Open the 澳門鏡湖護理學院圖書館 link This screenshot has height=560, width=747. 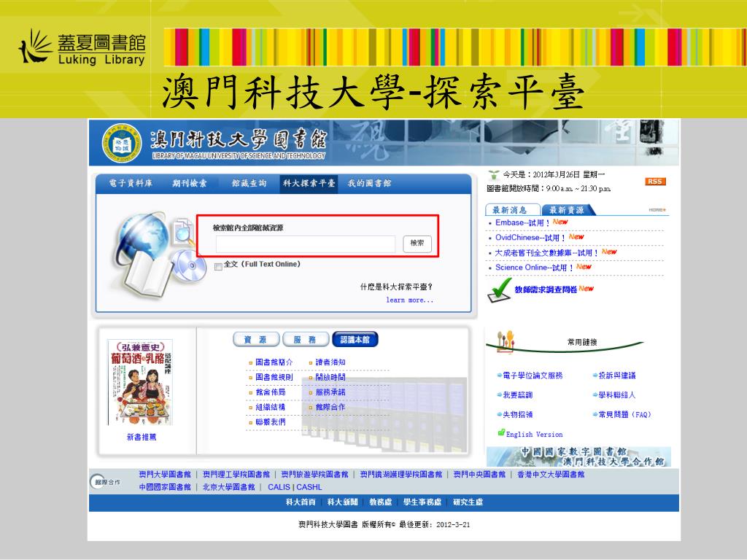point(400,474)
